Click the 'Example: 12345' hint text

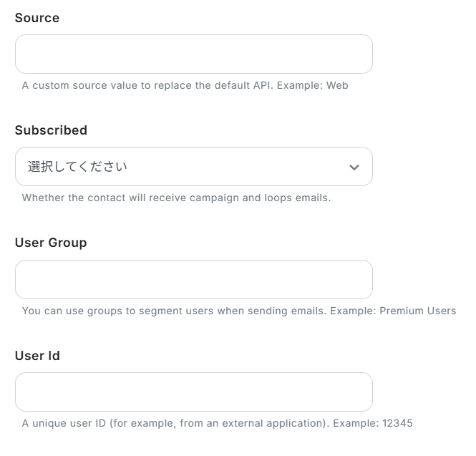[373, 423]
